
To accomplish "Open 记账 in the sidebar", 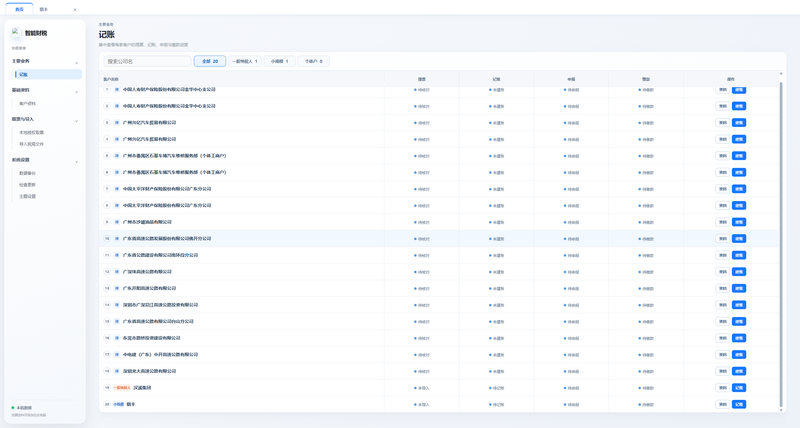I will pos(48,74).
